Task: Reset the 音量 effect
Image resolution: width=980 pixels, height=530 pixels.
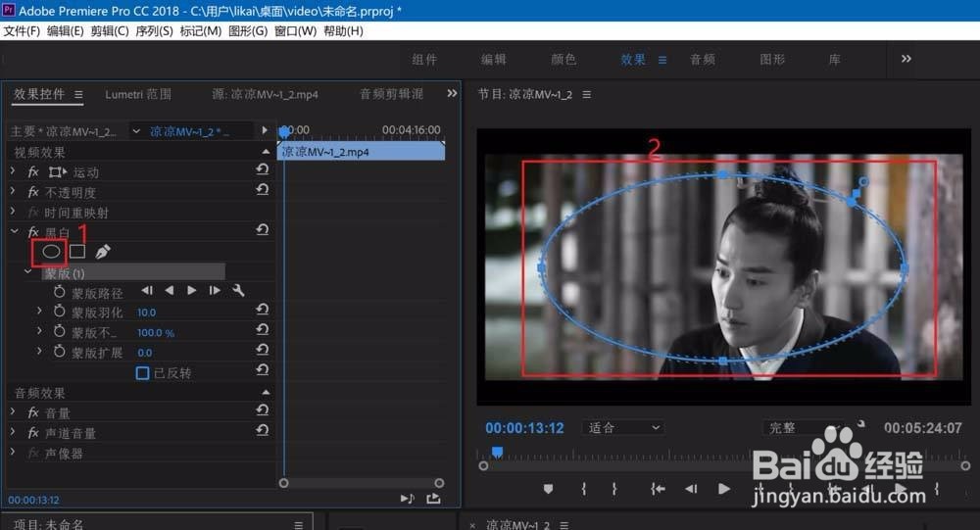Action: (x=263, y=410)
